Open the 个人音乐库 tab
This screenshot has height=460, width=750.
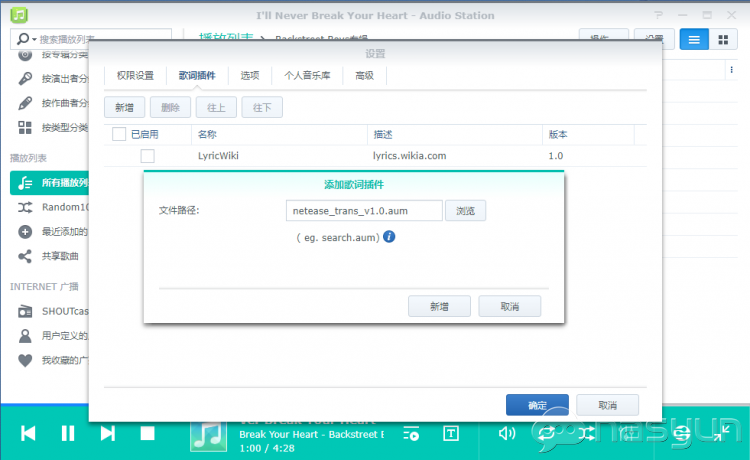coord(307,76)
